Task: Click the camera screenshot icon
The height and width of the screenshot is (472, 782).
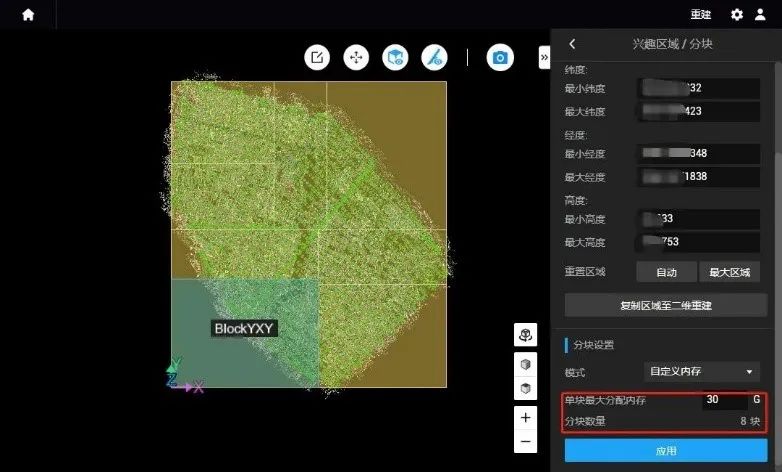Action: (x=500, y=57)
